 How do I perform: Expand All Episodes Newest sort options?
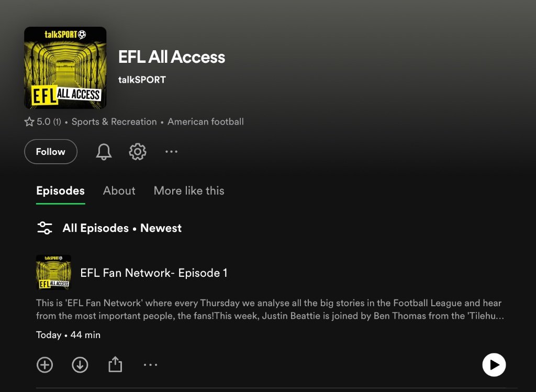[x=122, y=228]
